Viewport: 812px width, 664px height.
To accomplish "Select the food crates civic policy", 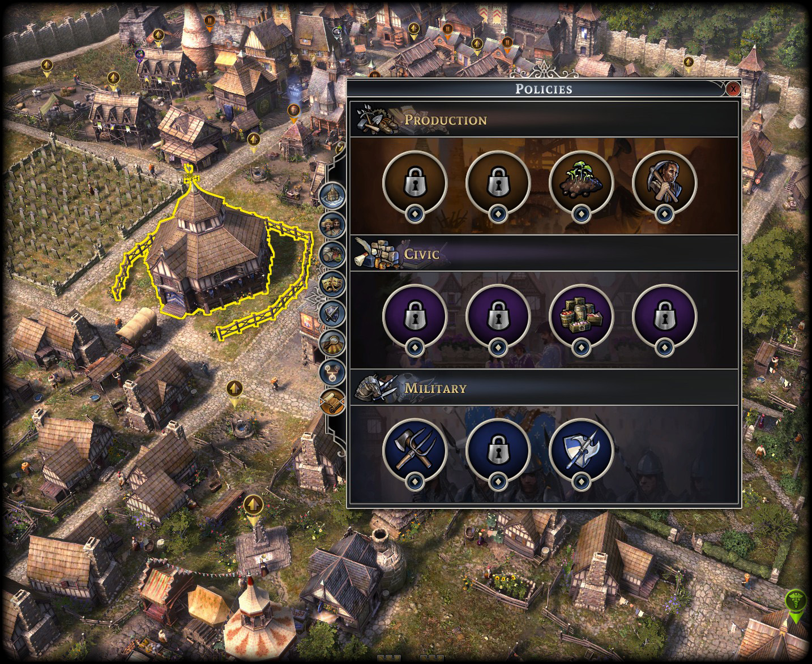I will click(x=582, y=316).
